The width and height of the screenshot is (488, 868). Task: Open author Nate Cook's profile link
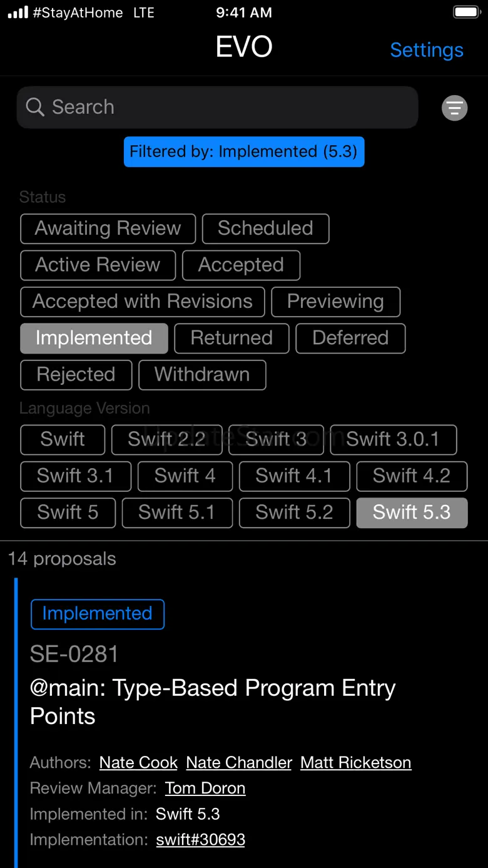tap(138, 763)
